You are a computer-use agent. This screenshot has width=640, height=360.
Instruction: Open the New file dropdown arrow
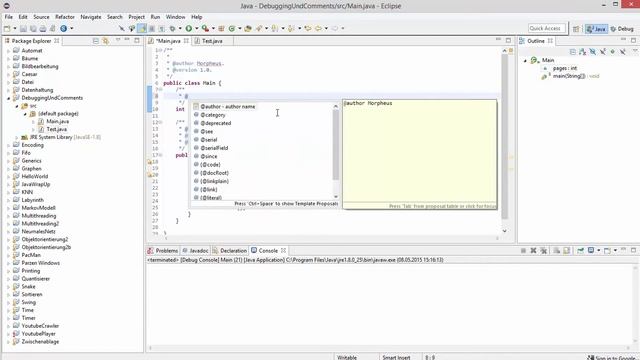(x=15, y=29)
